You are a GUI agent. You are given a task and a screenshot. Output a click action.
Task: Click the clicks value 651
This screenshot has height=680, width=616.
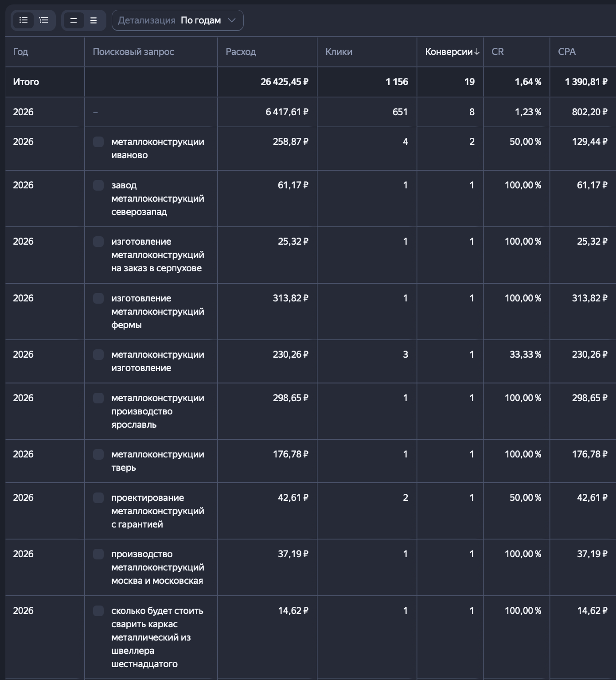coord(400,112)
